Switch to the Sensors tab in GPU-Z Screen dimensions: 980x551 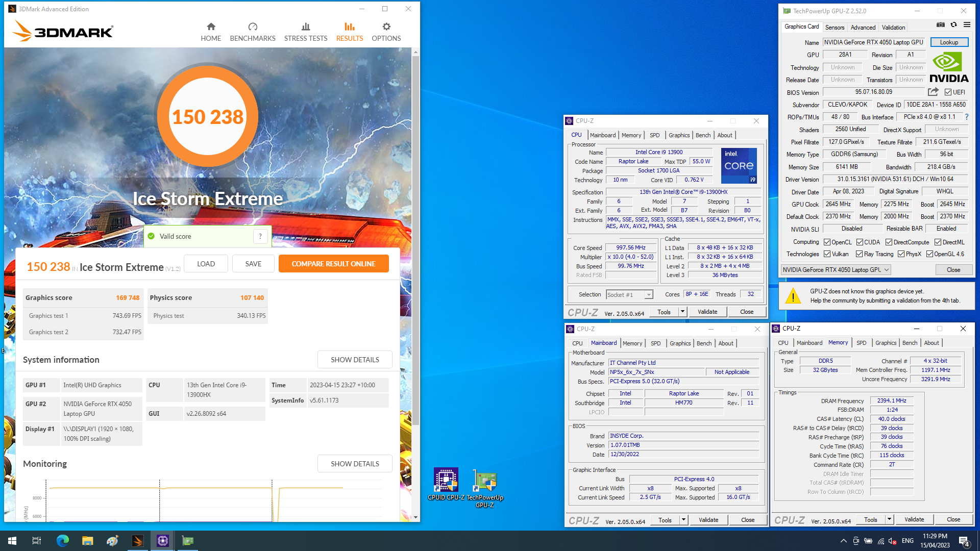[x=835, y=28]
